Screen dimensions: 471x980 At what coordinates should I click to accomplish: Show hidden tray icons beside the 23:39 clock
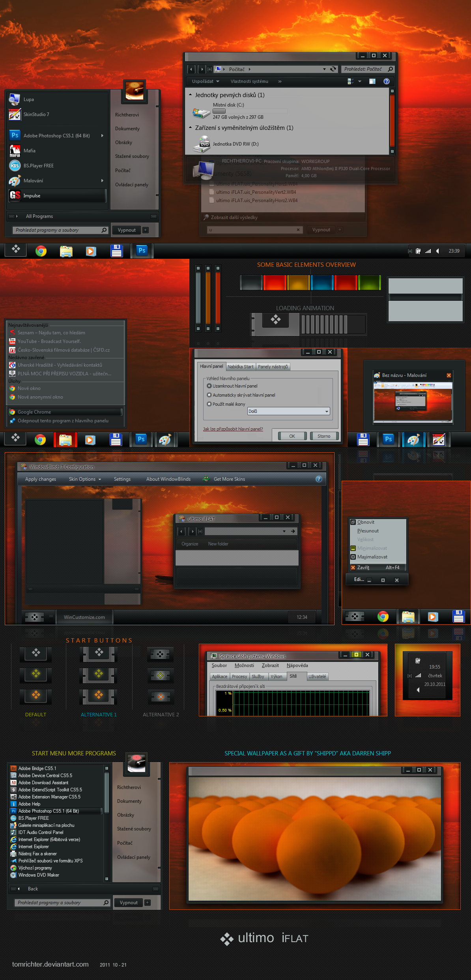pyautogui.click(x=409, y=251)
